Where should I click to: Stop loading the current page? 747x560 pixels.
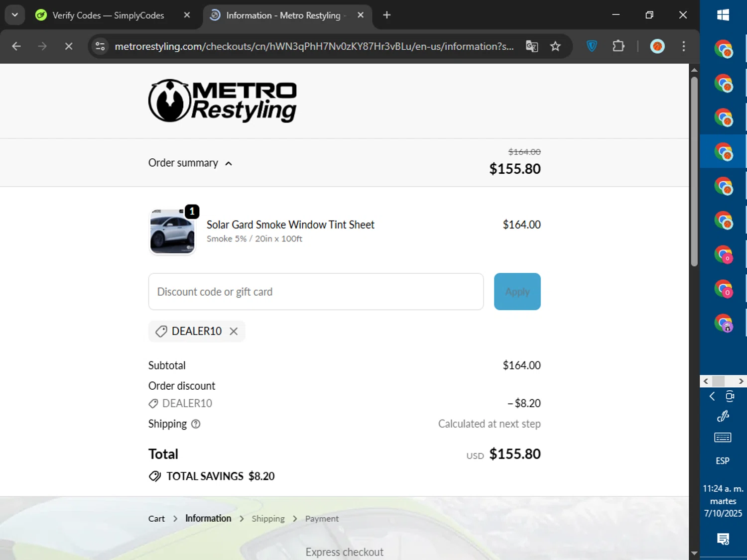[x=69, y=46]
